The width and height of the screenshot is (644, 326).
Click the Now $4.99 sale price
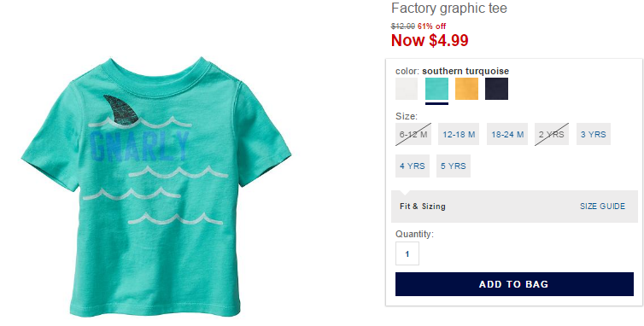point(430,40)
